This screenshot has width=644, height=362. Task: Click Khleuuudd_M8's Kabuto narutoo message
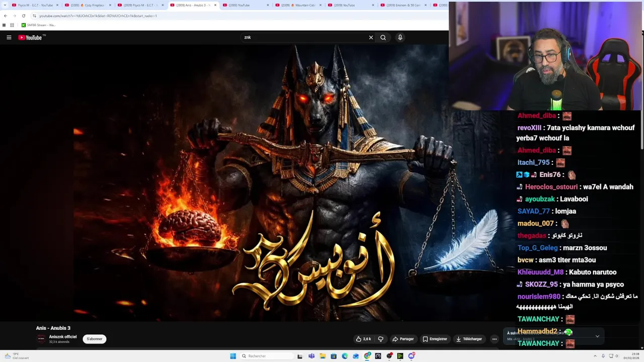567,272
